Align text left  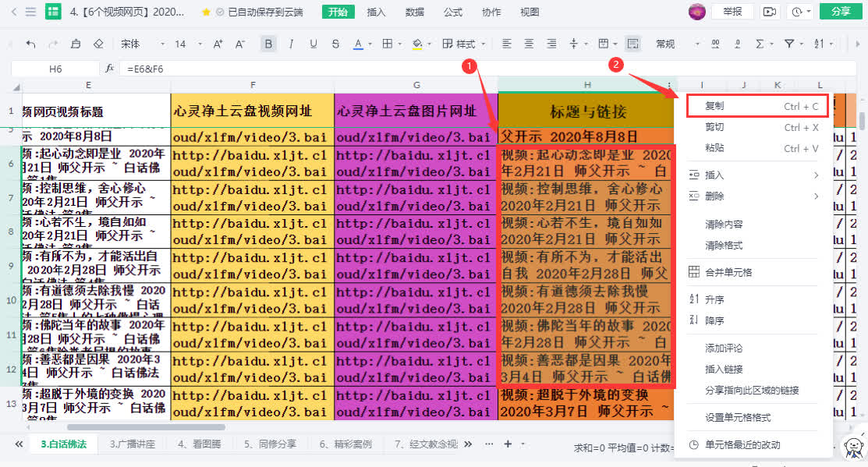[506, 44]
